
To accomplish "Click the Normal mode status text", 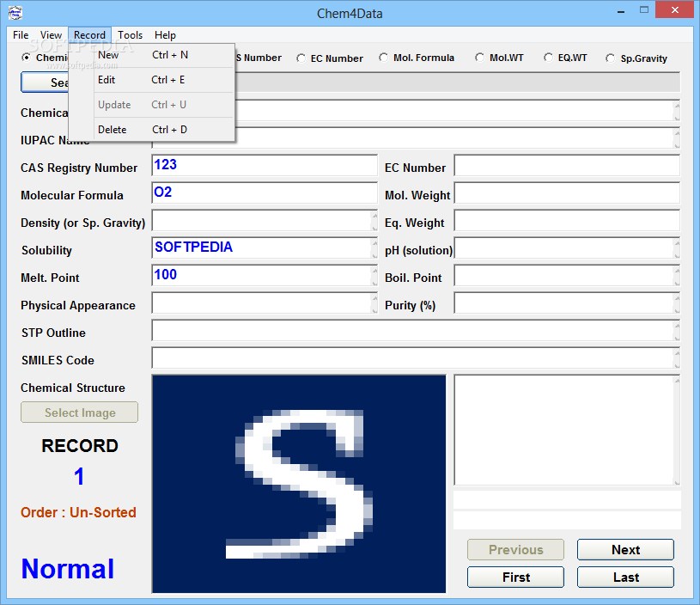I will [x=68, y=568].
